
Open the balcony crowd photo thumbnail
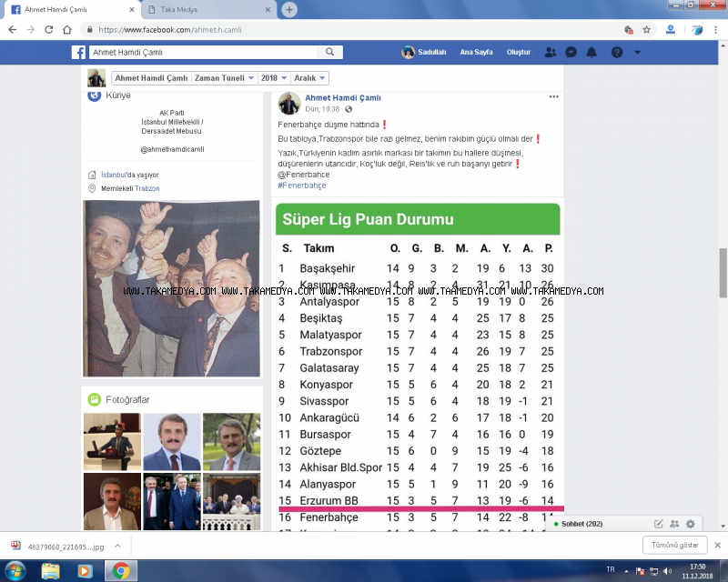coord(232,502)
